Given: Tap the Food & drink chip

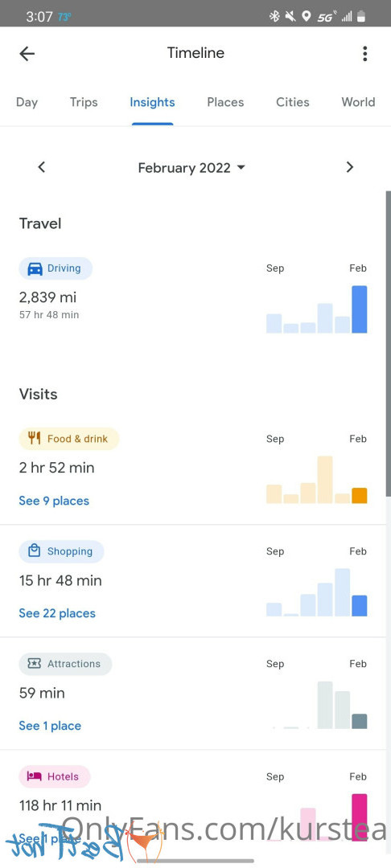Looking at the screenshot, I should click(68, 439).
